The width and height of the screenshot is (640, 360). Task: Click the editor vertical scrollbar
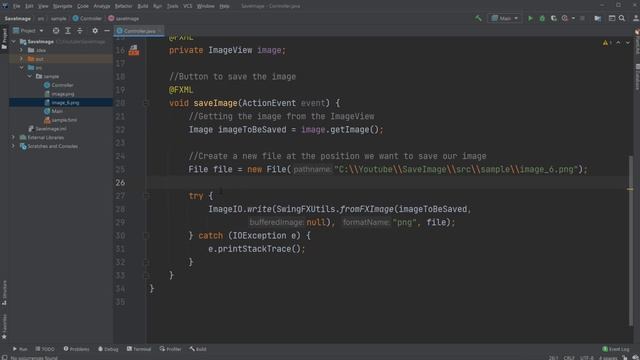pyautogui.click(x=630, y=241)
